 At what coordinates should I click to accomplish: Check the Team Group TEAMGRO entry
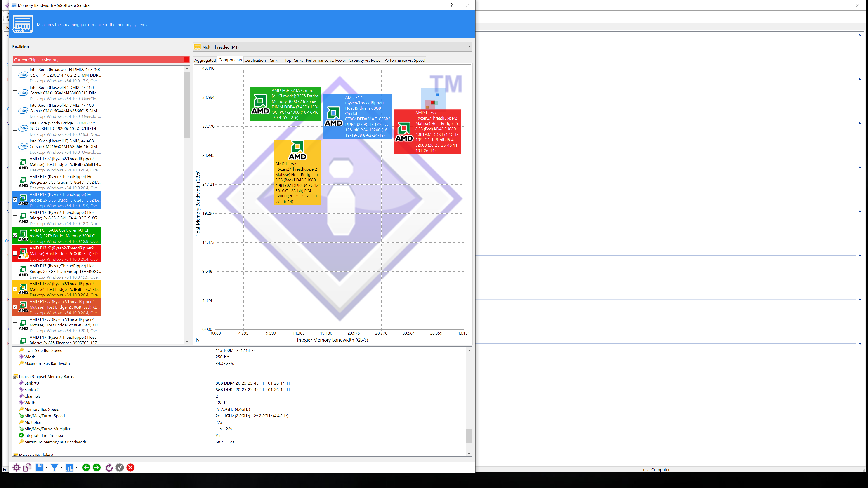[15, 271]
